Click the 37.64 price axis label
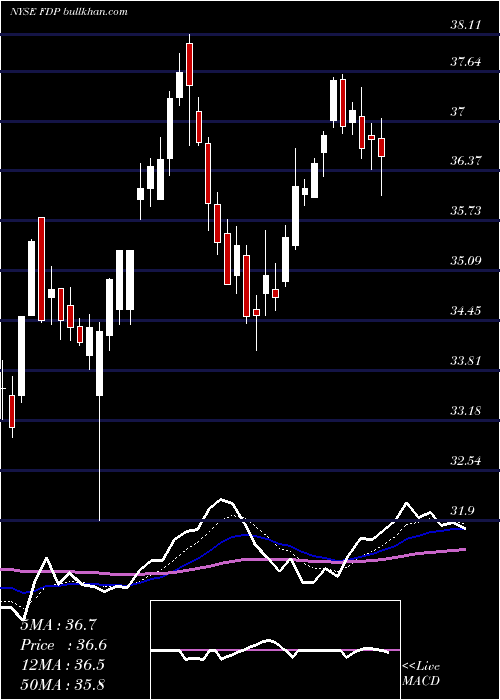This screenshot has width=500, height=700. coord(466,62)
